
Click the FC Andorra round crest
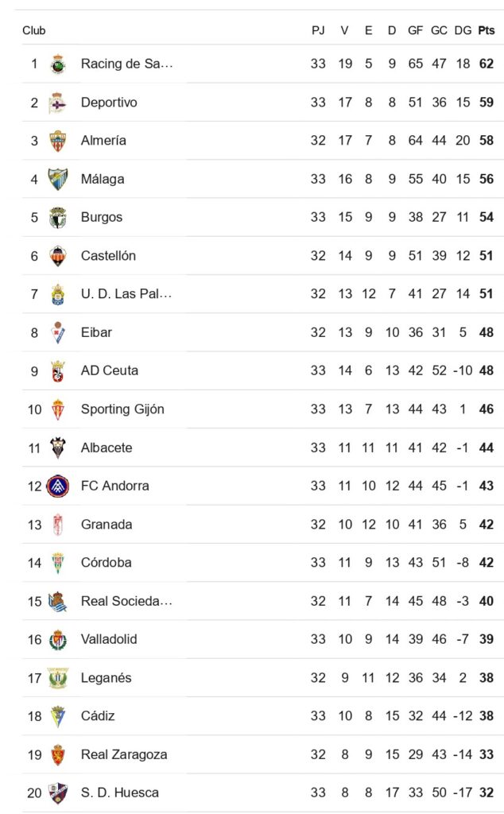pyautogui.click(x=58, y=486)
